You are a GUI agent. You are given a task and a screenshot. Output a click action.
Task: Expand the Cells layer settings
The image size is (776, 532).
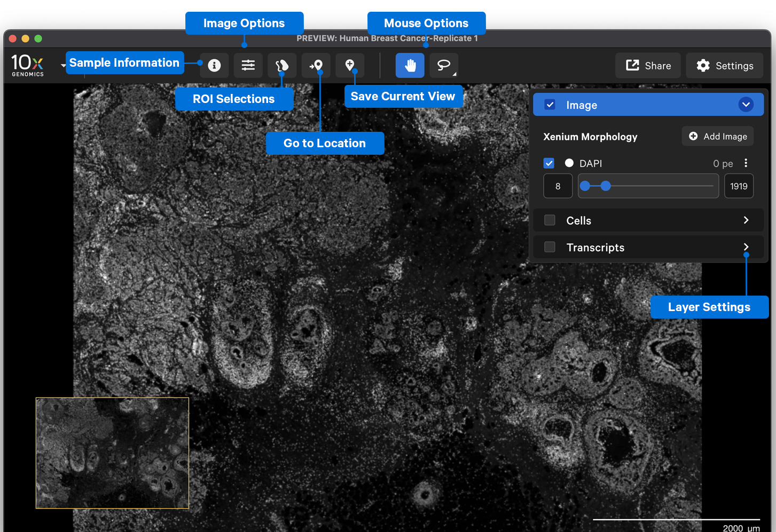click(746, 220)
